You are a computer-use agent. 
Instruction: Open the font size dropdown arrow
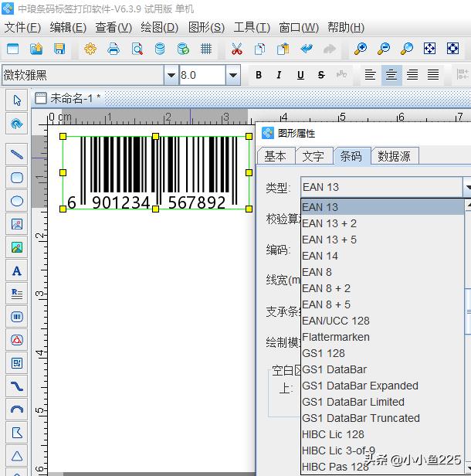tap(233, 75)
